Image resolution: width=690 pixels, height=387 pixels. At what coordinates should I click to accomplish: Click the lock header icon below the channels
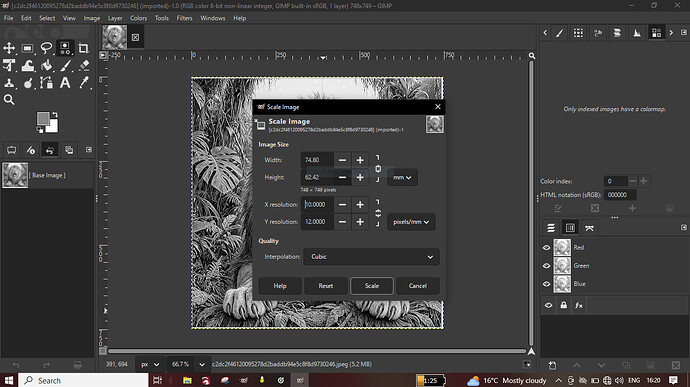click(x=564, y=305)
